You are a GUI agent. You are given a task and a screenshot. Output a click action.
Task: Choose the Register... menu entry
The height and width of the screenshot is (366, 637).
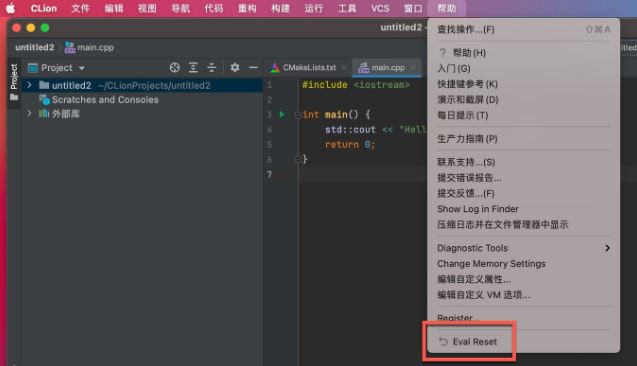tap(523, 318)
